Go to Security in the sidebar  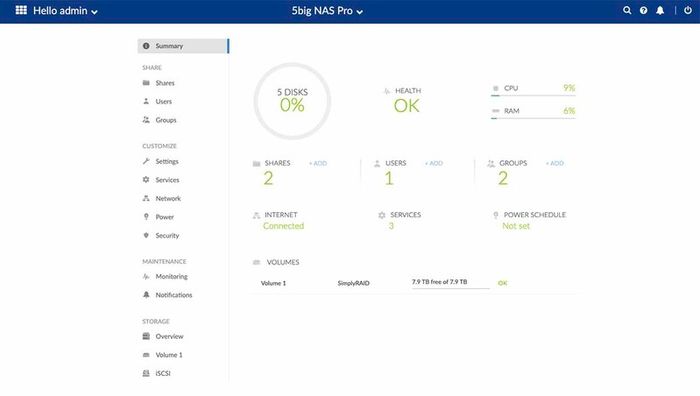click(x=167, y=236)
